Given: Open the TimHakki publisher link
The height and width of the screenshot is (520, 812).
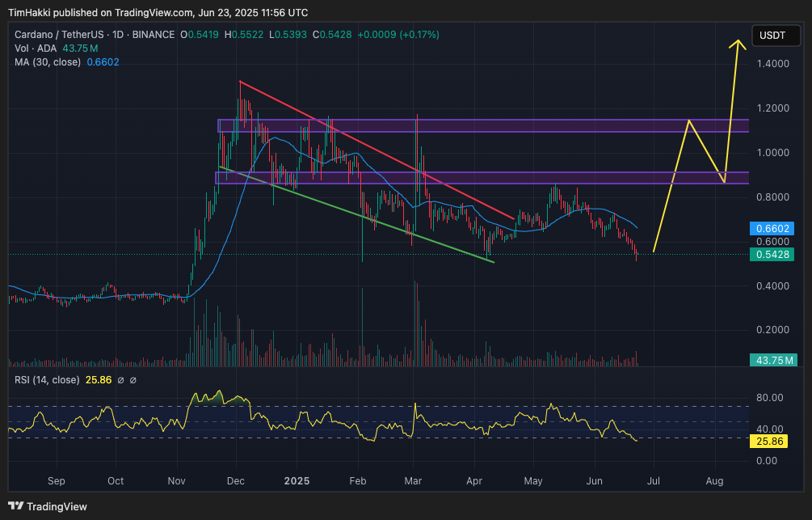Looking at the screenshot, I should pyautogui.click(x=31, y=12).
